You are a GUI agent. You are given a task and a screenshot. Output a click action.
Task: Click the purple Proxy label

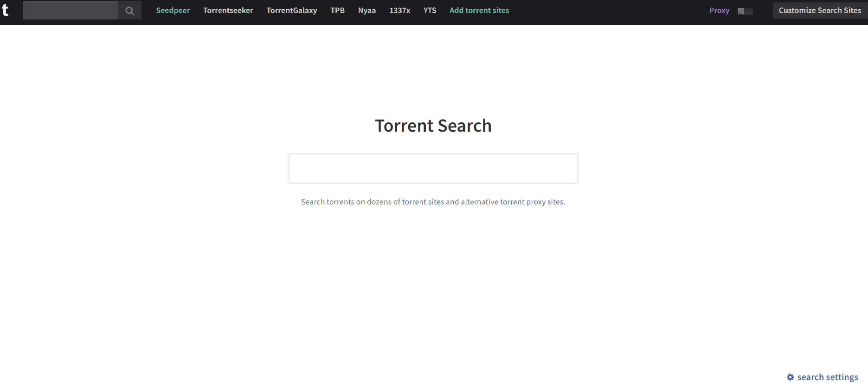click(x=719, y=10)
